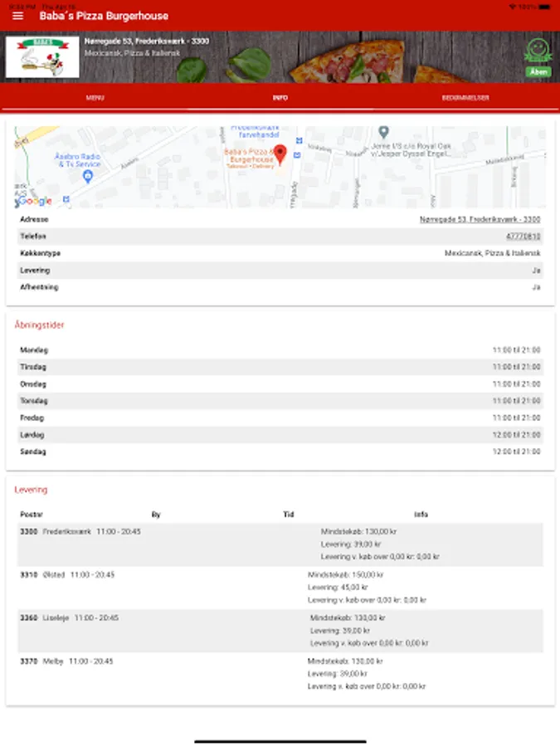Open the hamburger menu

click(17, 16)
